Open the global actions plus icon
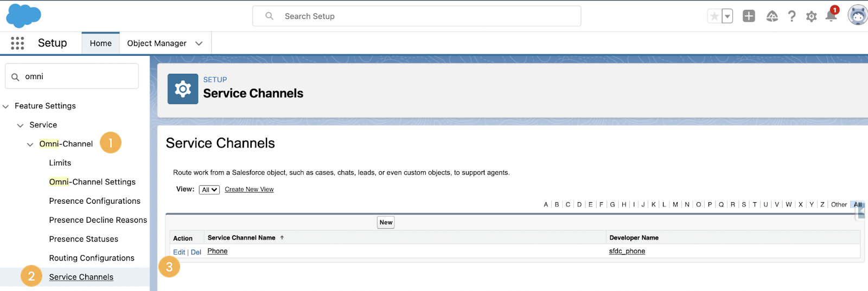Image resolution: width=868 pixels, height=291 pixels. [749, 16]
